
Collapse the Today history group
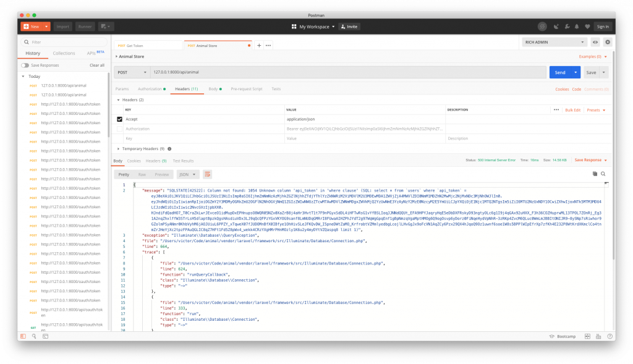(23, 76)
